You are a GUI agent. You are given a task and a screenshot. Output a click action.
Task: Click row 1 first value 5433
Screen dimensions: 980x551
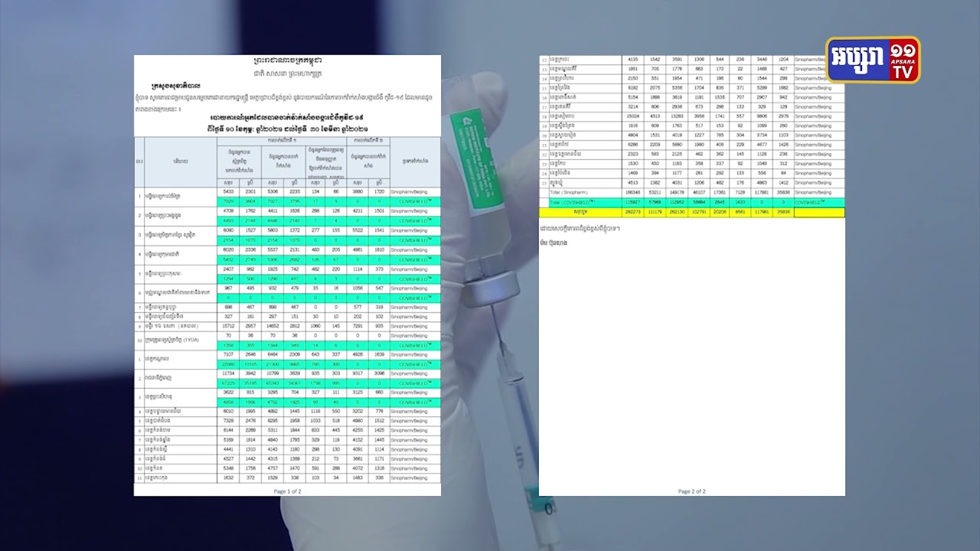[x=228, y=191]
